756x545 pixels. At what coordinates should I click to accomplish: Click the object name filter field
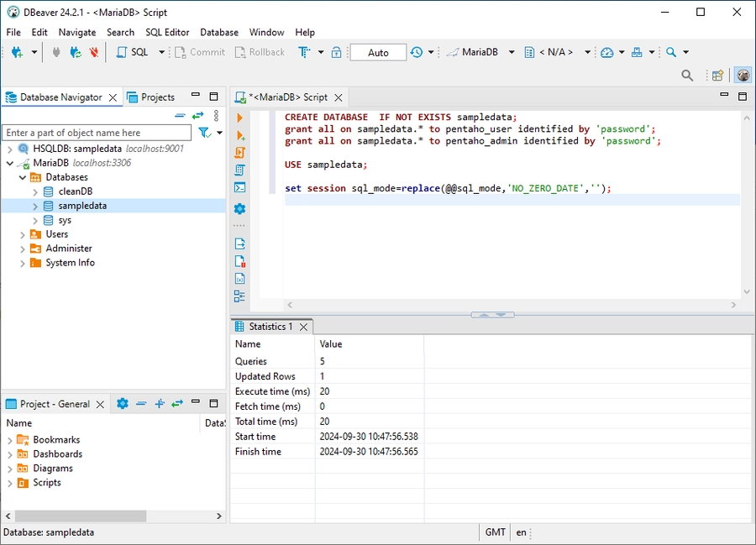97,133
